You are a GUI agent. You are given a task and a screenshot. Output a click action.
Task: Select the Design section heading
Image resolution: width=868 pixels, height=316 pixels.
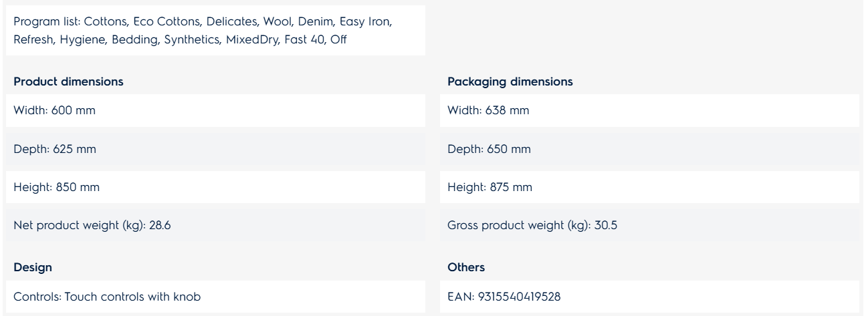click(x=29, y=267)
